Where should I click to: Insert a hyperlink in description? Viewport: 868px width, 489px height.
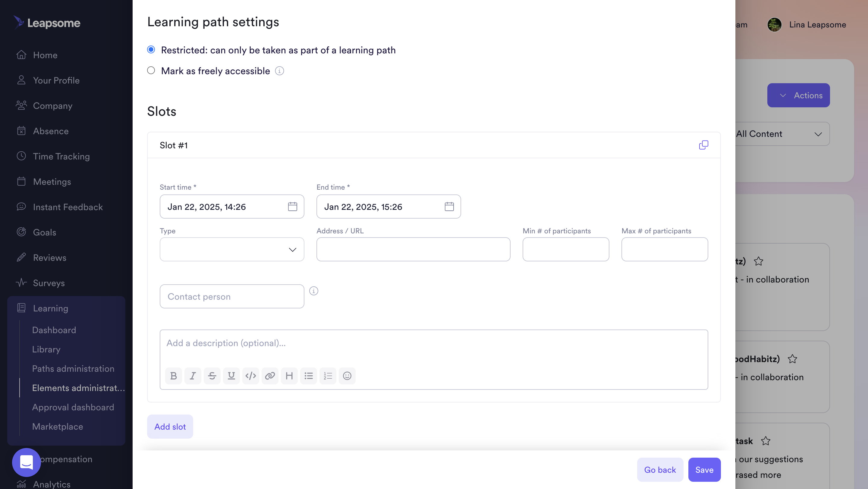point(270,376)
